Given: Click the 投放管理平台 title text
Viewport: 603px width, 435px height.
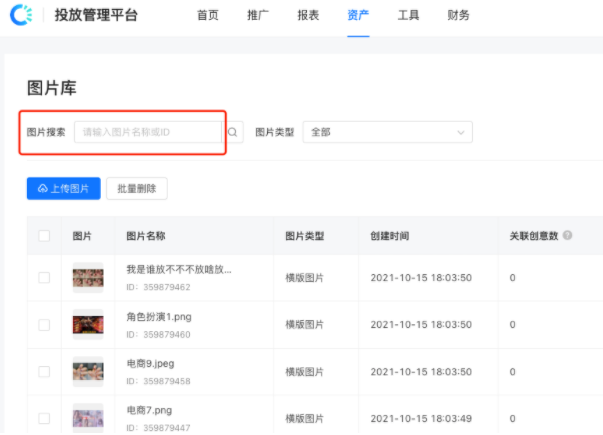Looking at the screenshot, I should (x=96, y=15).
